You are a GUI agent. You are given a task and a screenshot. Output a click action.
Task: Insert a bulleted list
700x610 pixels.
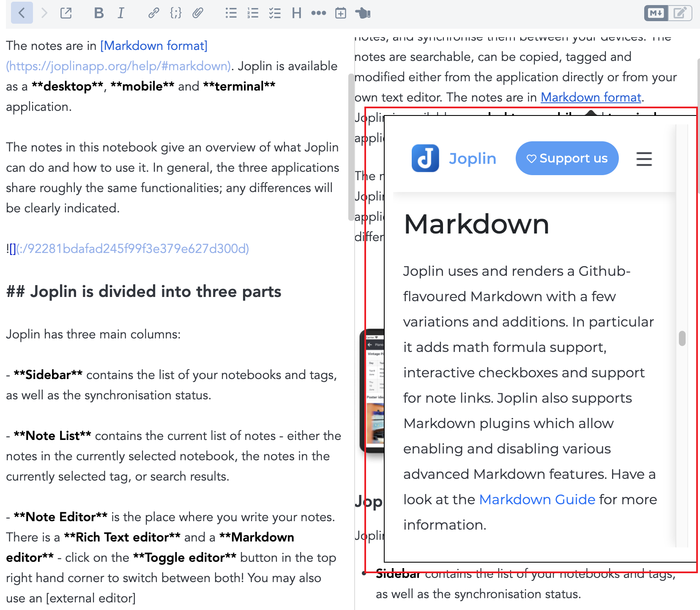tap(231, 13)
